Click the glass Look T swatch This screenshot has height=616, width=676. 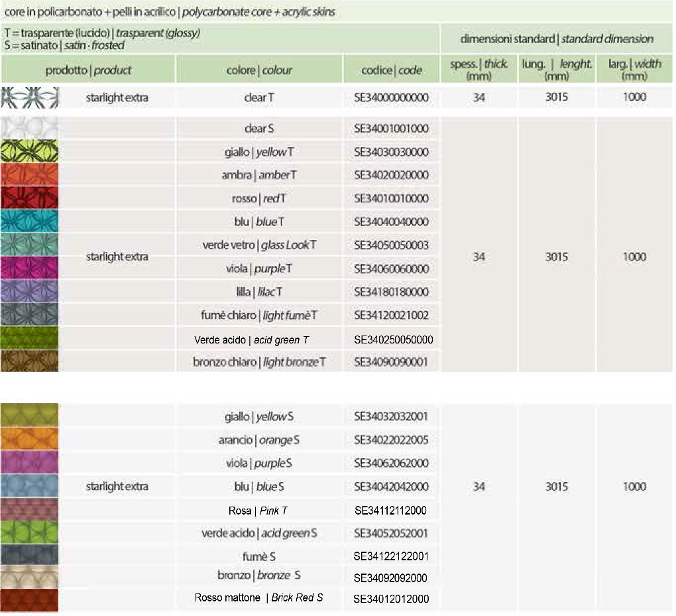[x=29, y=245]
